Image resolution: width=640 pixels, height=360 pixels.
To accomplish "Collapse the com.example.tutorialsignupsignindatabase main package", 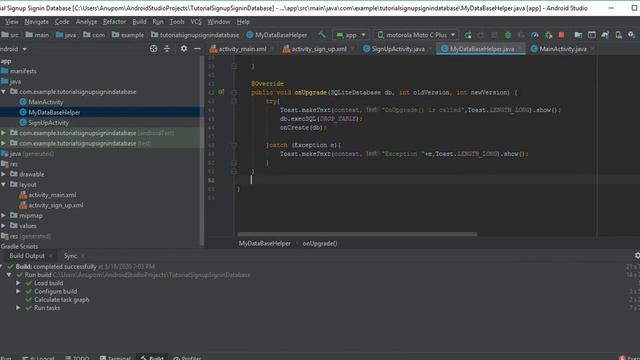I will pos(4,92).
